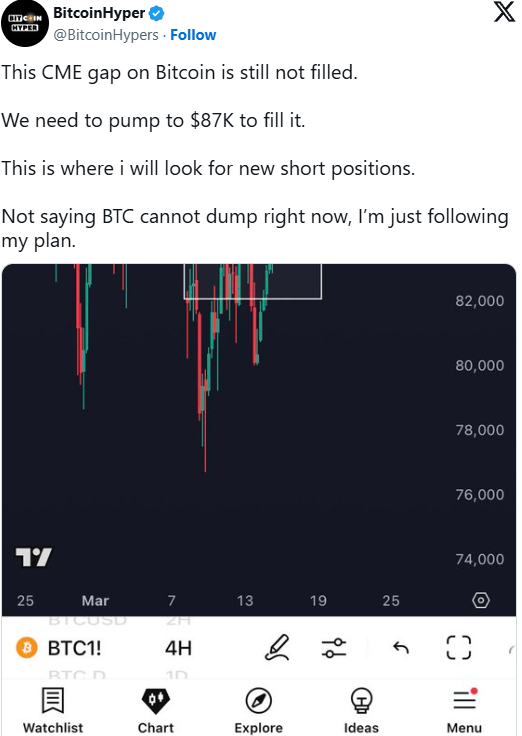Screen dimensions: 522x736
Task: Open the Ideas tab
Action: [361, 711]
